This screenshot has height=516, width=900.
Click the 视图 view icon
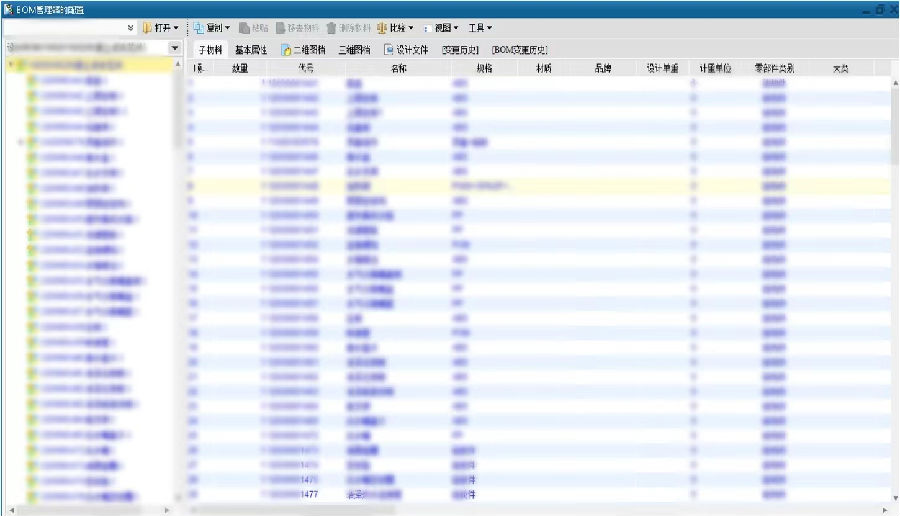pyautogui.click(x=427, y=28)
